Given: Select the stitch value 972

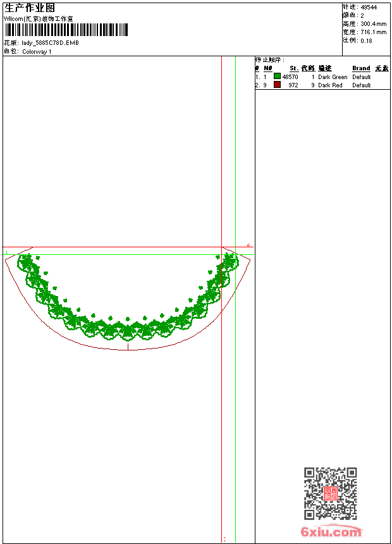Looking at the screenshot, I should coord(293,85).
